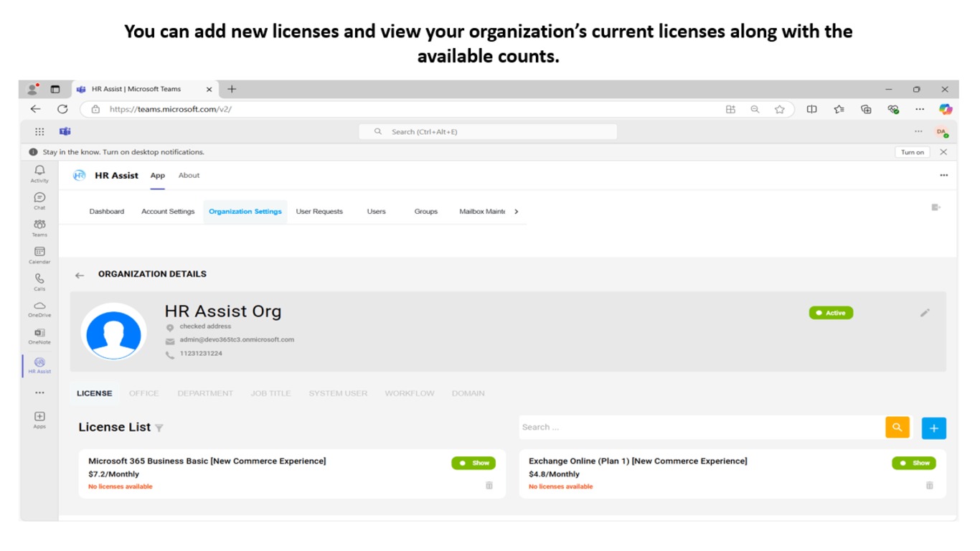
Task: Go back using the Organization Details arrow
Action: (80, 275)
